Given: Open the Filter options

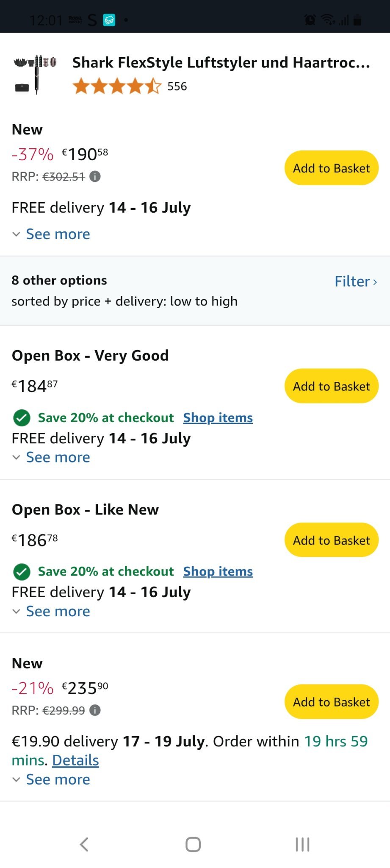Looking at the screenshot, I should pyautogui.click(x=355, y=281).
